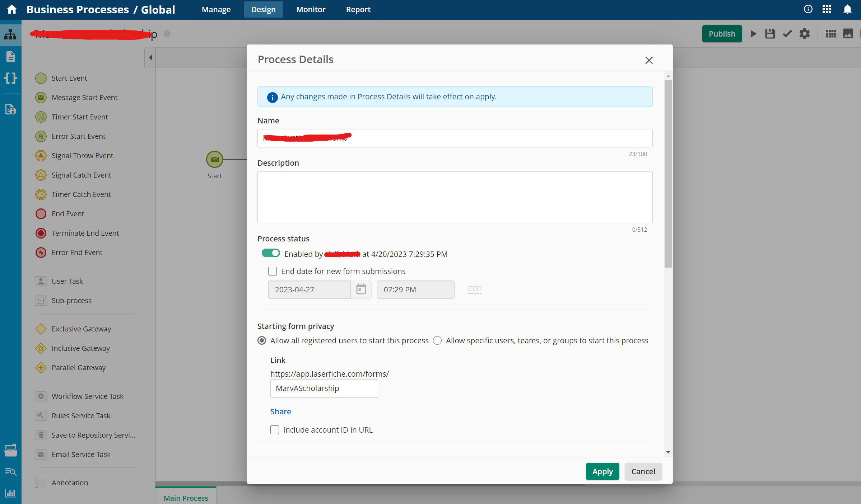Select Allow specific users, teams, or groups

pos(437,340)
